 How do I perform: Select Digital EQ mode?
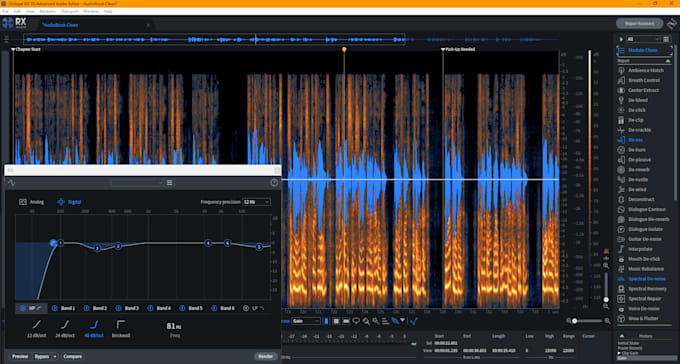click(69, 202)
